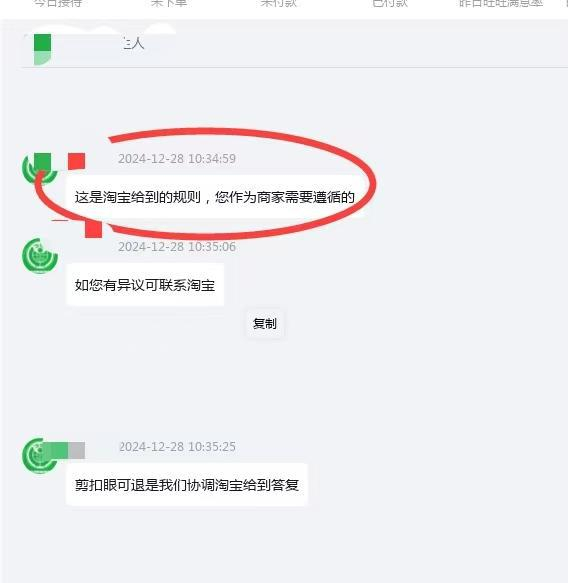Select the message 这是淘宝给到的规则，您作为商家需要遵循的
This screenshot has width=568, height=583.
(214, 197)
